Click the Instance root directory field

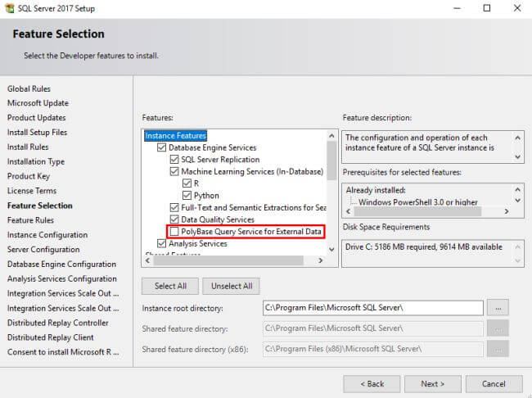[x=373, y=308]
